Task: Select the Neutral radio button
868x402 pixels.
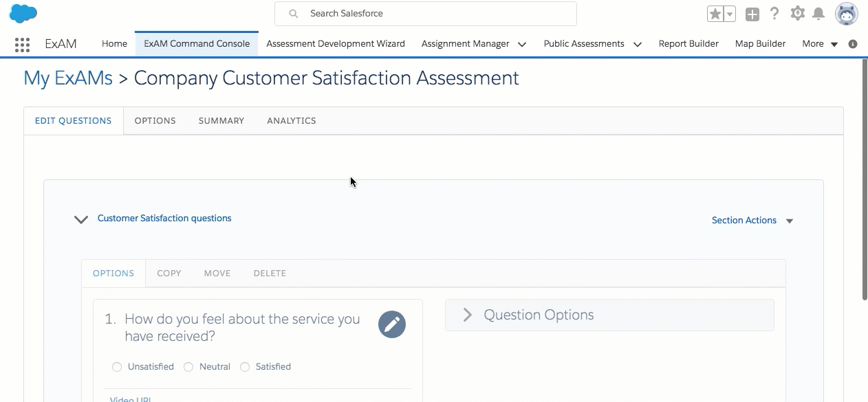Action: tap(188, 367)
